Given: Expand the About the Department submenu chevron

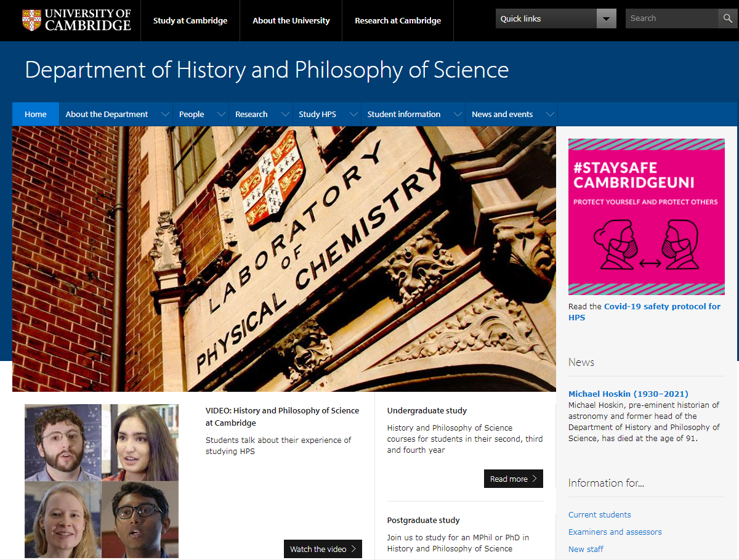Looking at the screenshot, I should click(165, 115).
